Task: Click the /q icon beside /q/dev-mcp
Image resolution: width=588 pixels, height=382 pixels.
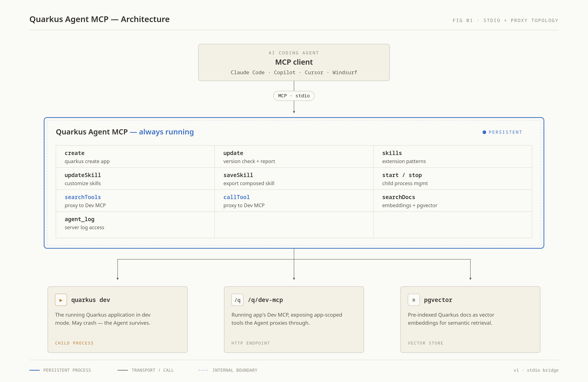Action: point(237,300)
